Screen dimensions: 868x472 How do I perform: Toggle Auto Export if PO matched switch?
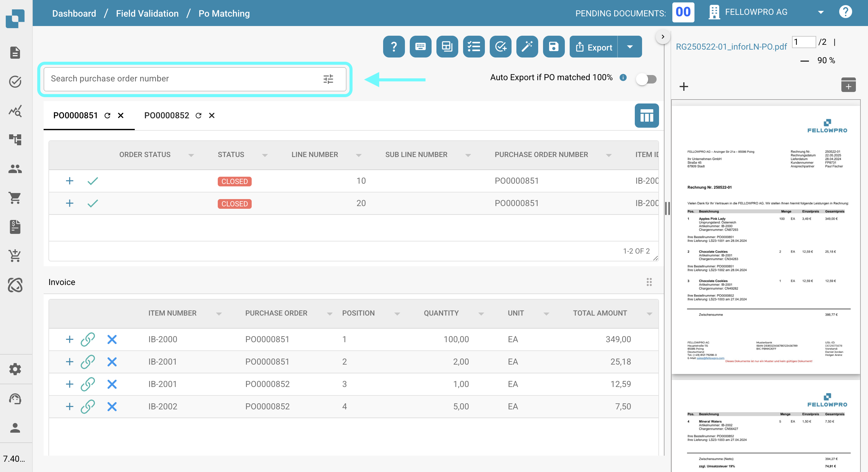click(646, 79)
